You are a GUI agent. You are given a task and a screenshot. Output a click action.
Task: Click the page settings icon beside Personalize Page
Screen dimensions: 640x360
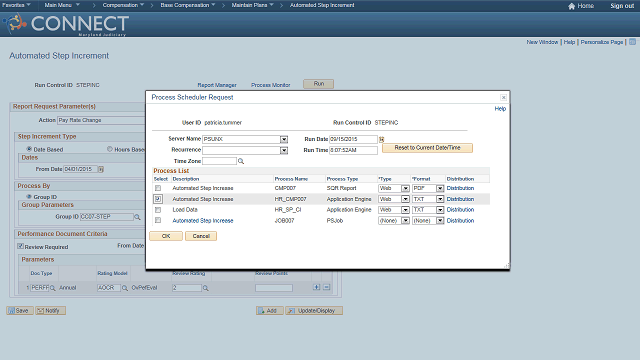[x=632, y=42]
